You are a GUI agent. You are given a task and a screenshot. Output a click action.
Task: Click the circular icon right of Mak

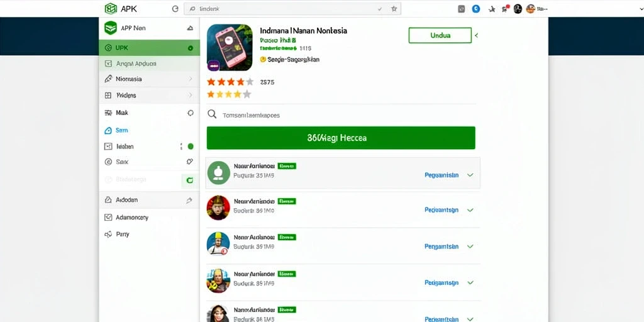click(x=190, y=113)
